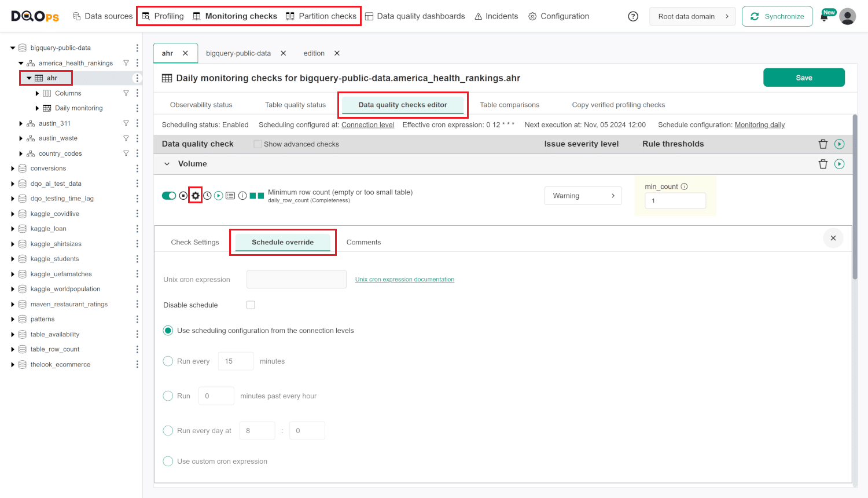Open kebab menu for thelook_ecommerce
The height and width of the screenshot is (498, 868).
[137, 364]
